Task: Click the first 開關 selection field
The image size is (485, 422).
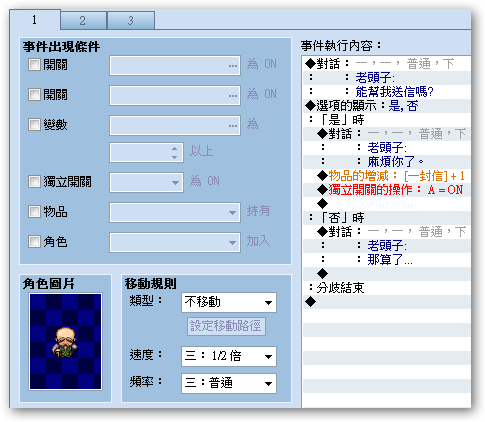Action: 175,66
